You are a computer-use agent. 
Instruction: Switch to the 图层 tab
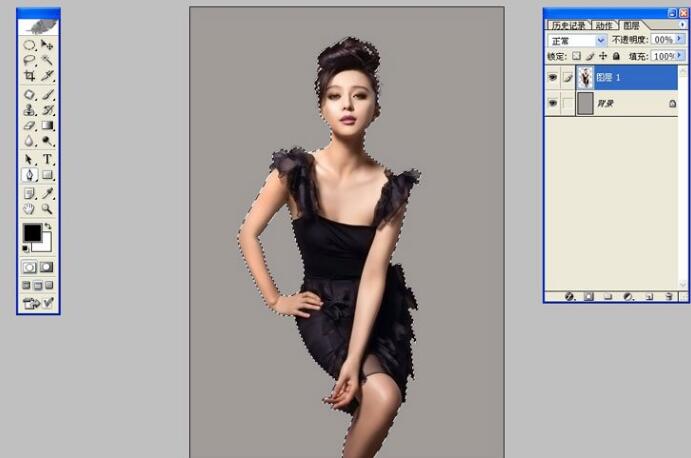point(632,26)
